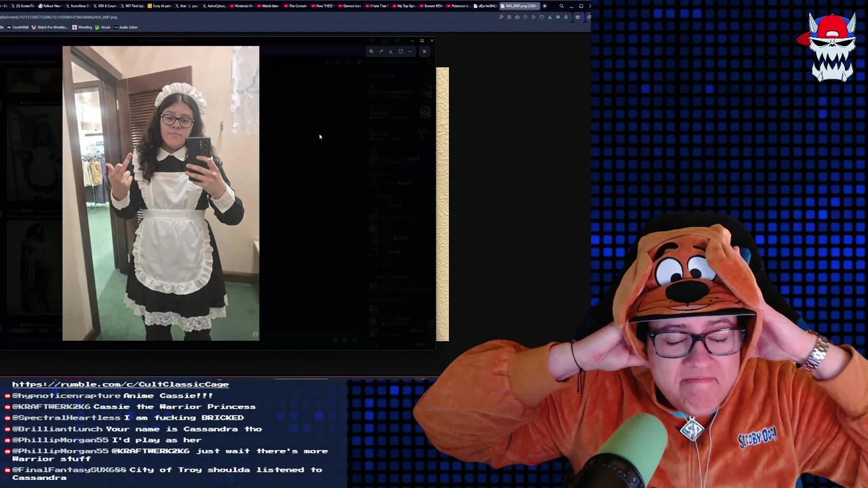Click the rumble.com/c/CultClassicCage link text

tap(120, 384)
